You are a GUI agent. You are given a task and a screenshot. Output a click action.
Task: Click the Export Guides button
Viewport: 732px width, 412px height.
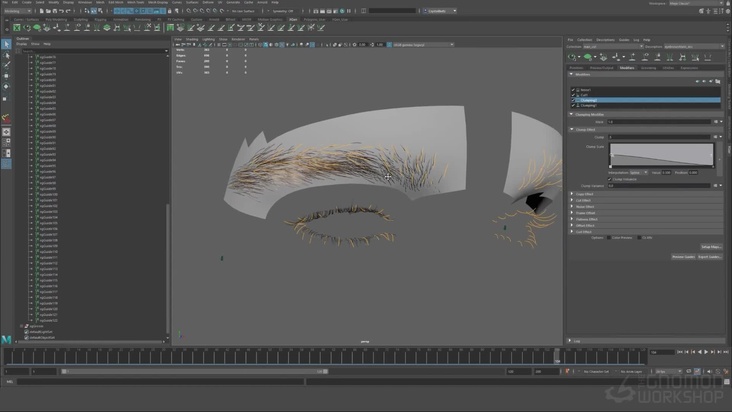tap(709, 257)
